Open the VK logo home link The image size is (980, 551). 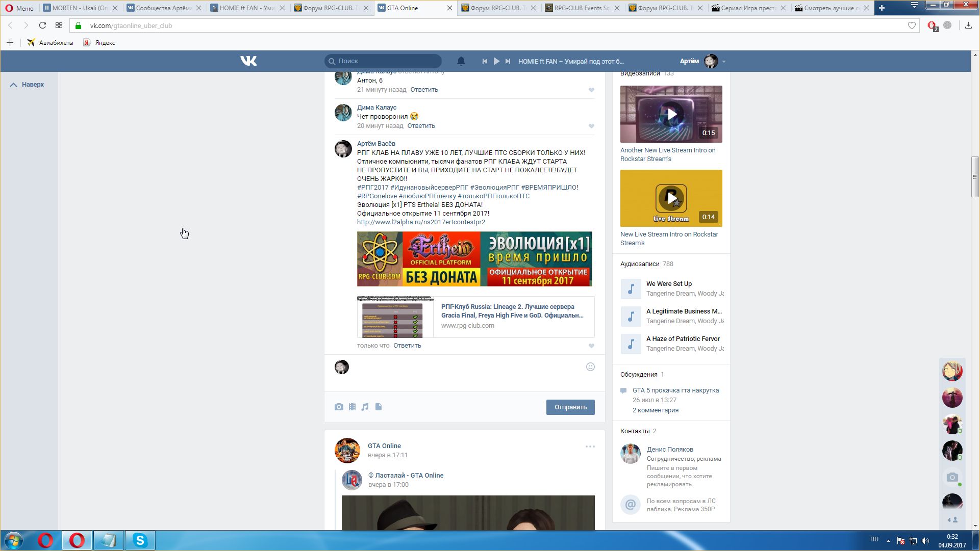pos(248,61)
